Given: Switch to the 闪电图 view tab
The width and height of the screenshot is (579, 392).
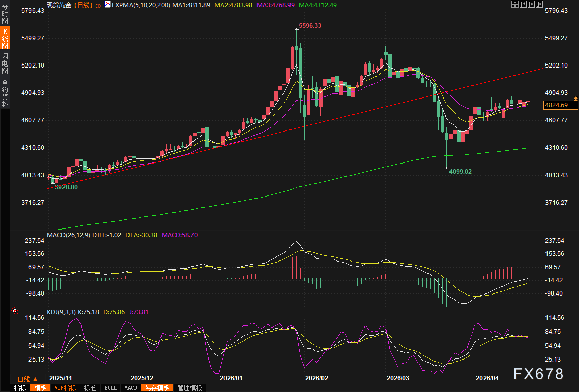Looking at the screenshot, I should 5,63.
